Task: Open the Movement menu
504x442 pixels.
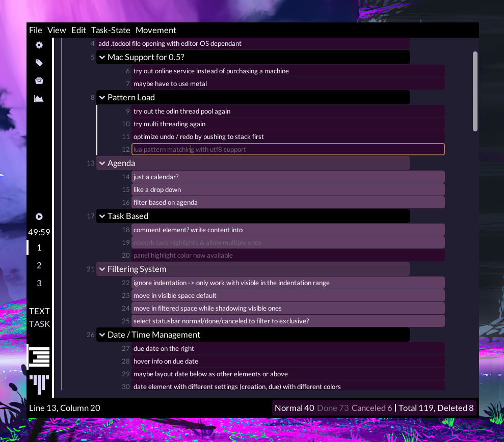Action: pos(156,30)
